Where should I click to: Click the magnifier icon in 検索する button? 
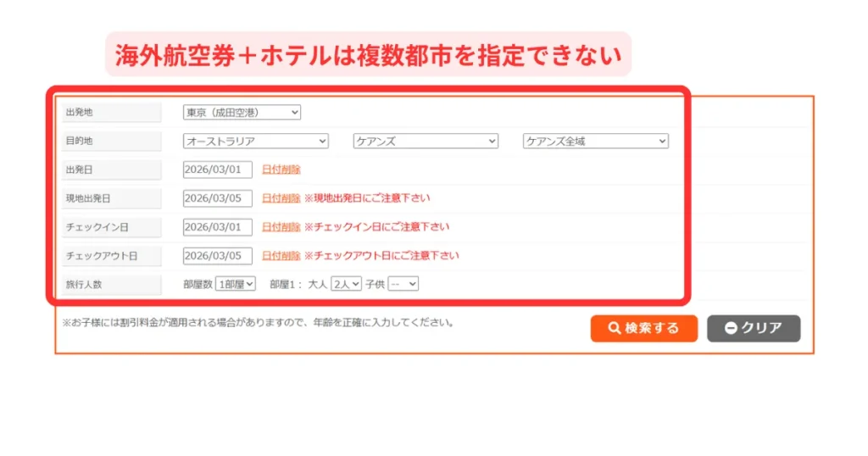coord(615,329)
